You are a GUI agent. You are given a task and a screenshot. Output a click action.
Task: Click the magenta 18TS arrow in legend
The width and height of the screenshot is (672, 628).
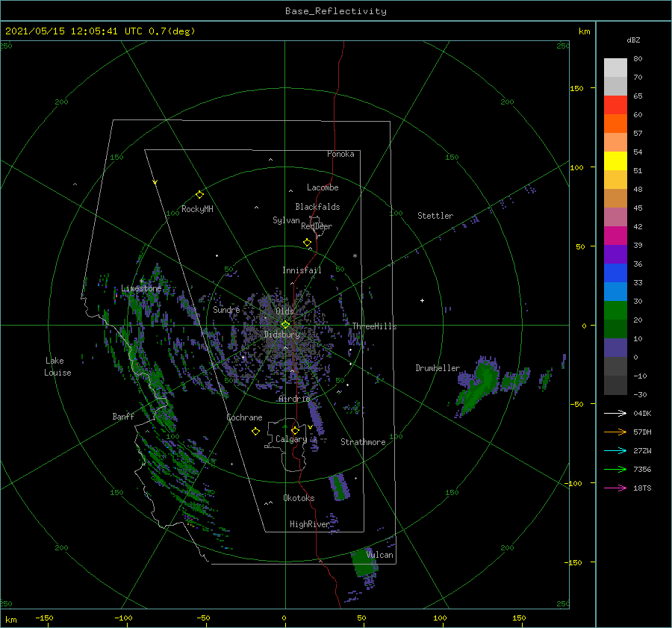coord(615,488)
